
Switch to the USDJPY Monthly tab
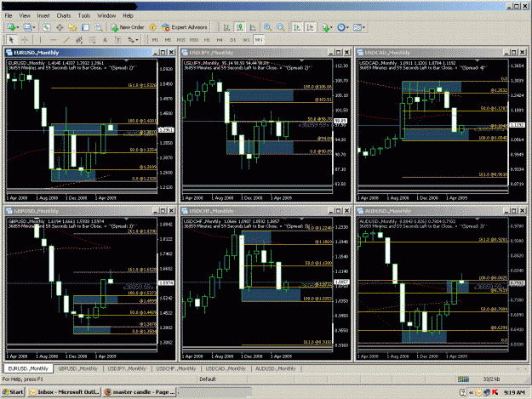click(127, 369)
